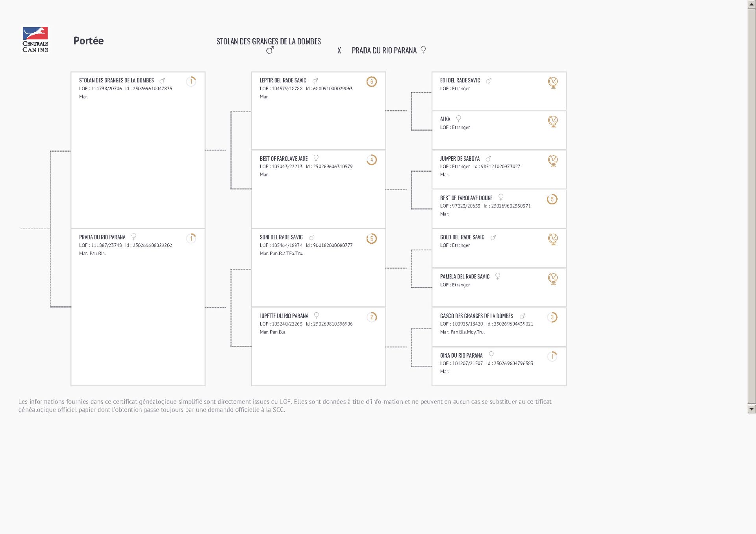Image resolution: width=756 pixels, height=534 pixels.
Task: Click the trophy icon on JUMPER DE SABOYA
Action: click(x=553, y=160)
